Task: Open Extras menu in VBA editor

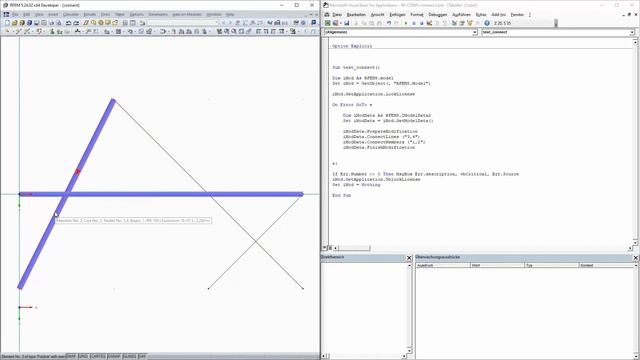Action: (481, 15)
